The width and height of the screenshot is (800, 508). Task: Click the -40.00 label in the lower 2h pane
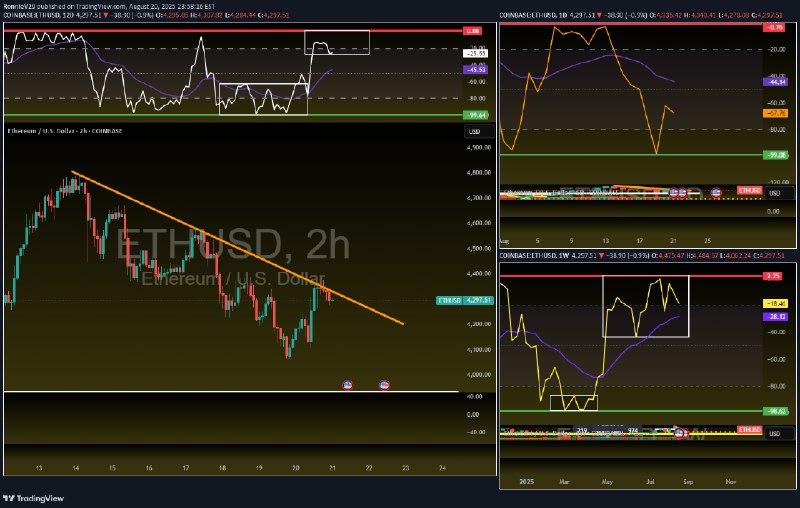point(474,433)
